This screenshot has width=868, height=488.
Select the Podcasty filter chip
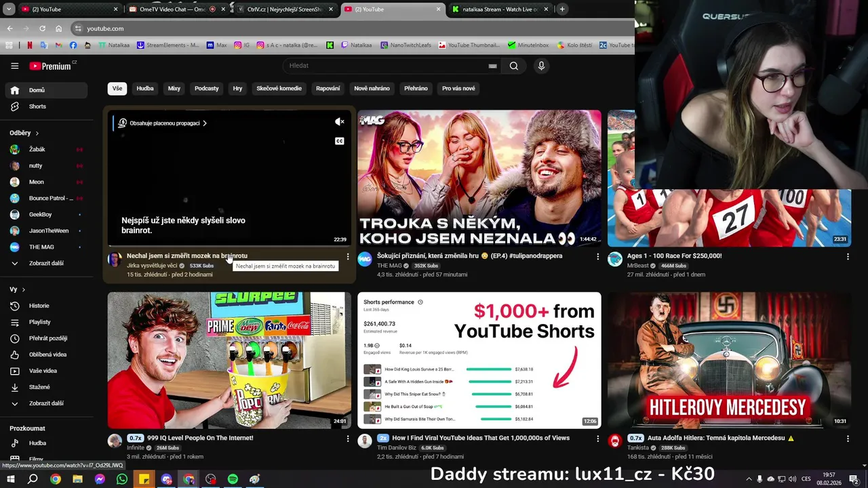coord(207,88)
